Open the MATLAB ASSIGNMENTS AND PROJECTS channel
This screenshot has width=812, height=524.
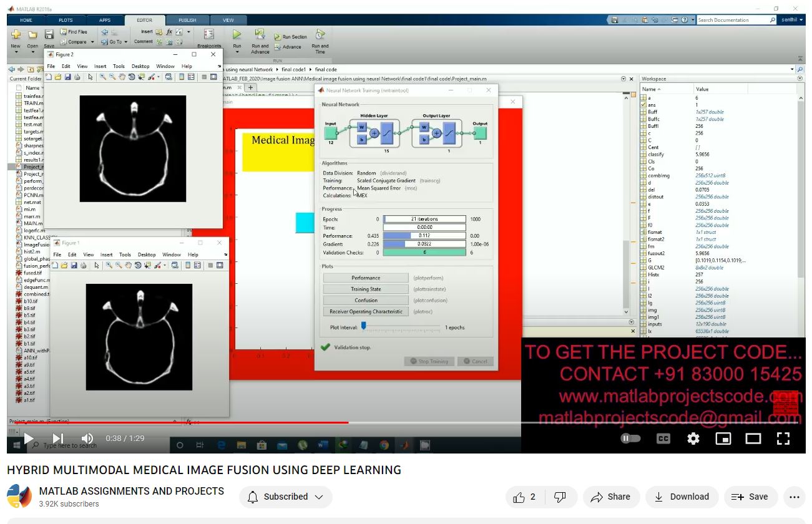coord(131,491)
